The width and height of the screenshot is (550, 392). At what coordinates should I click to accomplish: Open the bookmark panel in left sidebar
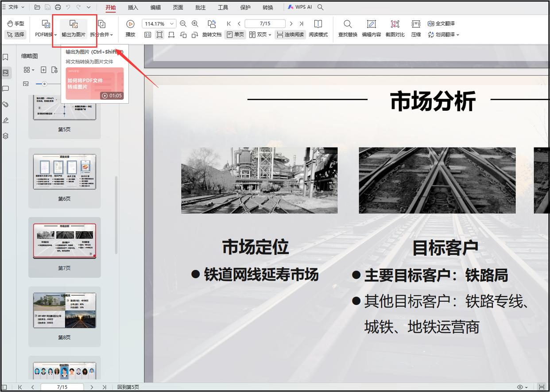[6, 57]
